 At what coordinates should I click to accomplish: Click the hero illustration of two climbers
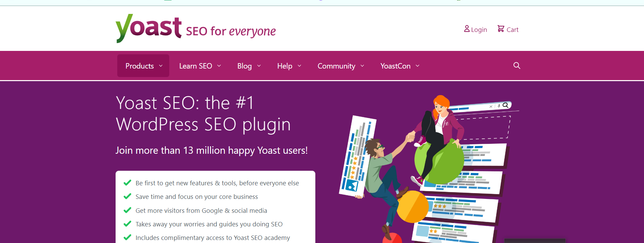pos(428,169)
